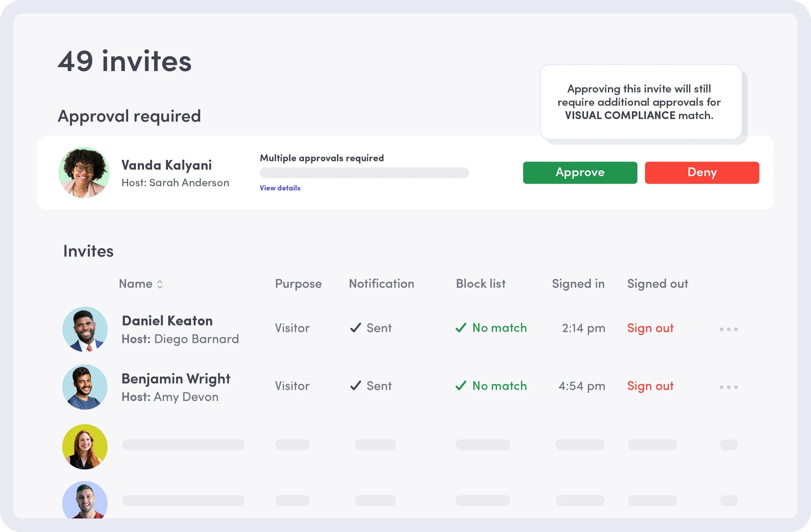The height and width of the screenshot is (532, 811).
Task: Click Daniel Keaton's Sent checkmark icon
Action: coord(356,328)
